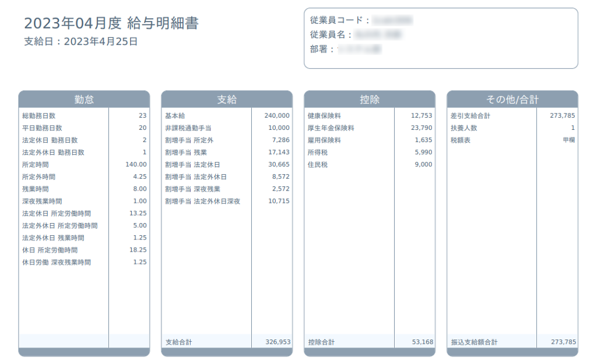This screenshot has height=364, width=597.
Task: Click the 健康保険料 row label
Action: (324, 116)
